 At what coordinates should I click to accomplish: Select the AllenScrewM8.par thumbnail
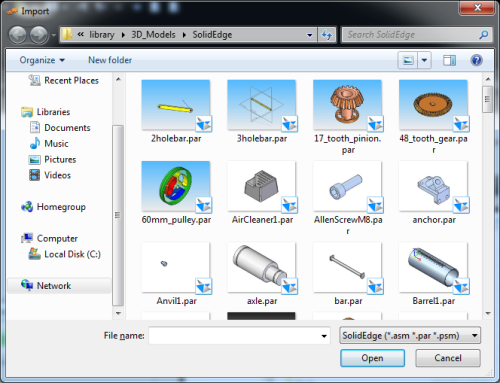pyautogui.click(x=347, y=186)
